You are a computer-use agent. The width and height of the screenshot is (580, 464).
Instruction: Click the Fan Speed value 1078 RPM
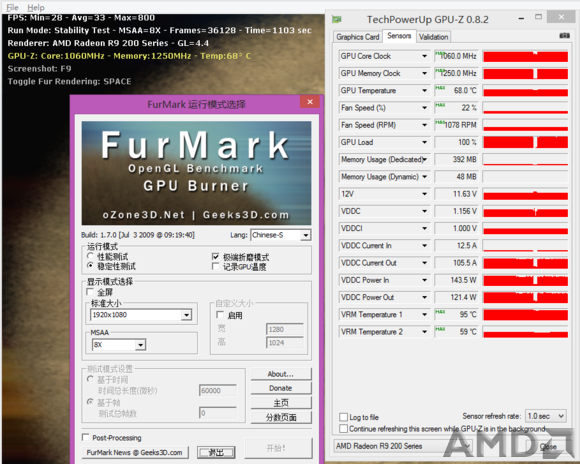456,125
